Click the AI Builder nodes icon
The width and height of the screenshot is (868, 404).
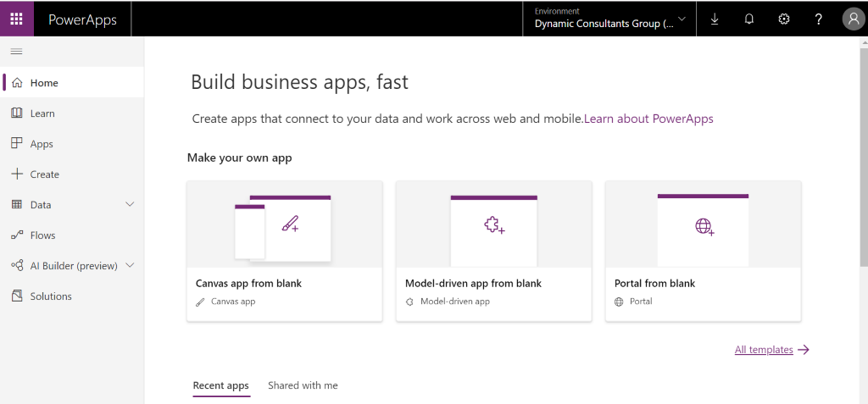coord(17,265)
